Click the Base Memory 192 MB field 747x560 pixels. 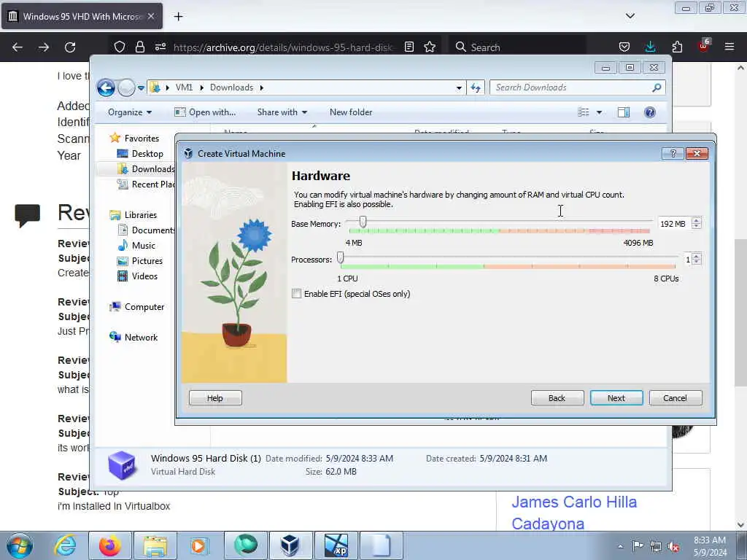673,223
